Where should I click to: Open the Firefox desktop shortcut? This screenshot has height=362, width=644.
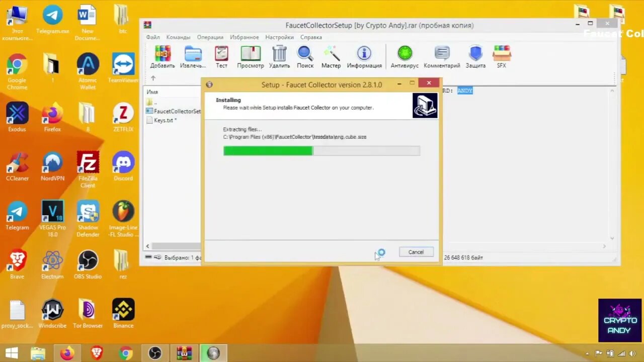[x=52, y=118]
